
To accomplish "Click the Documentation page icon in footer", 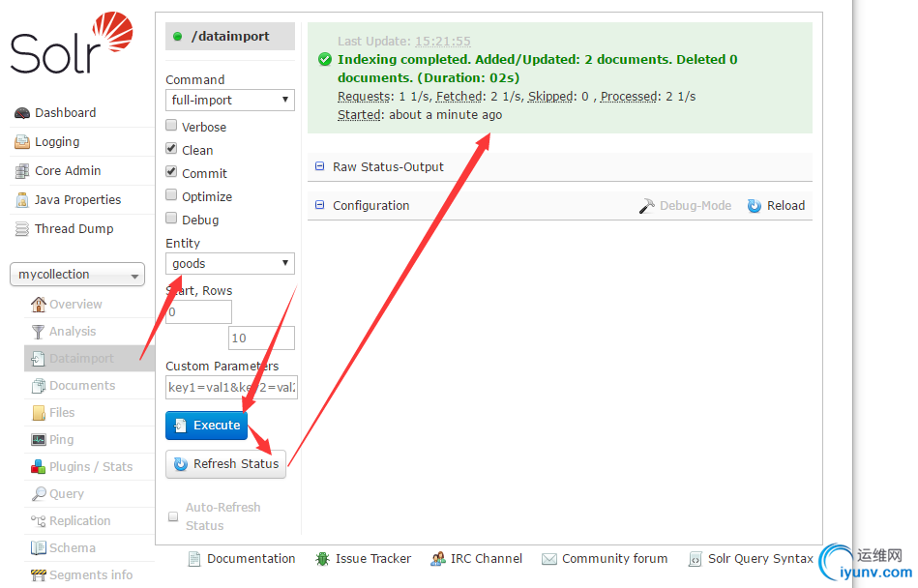I will click(194, 559).
